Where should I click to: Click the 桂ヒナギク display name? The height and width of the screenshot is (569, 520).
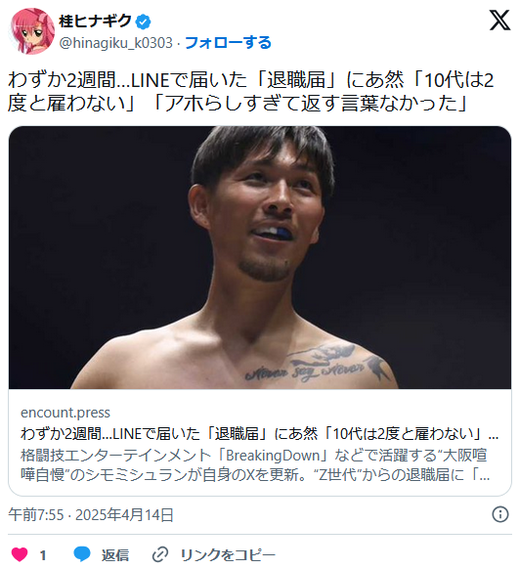tap(95, 21)
